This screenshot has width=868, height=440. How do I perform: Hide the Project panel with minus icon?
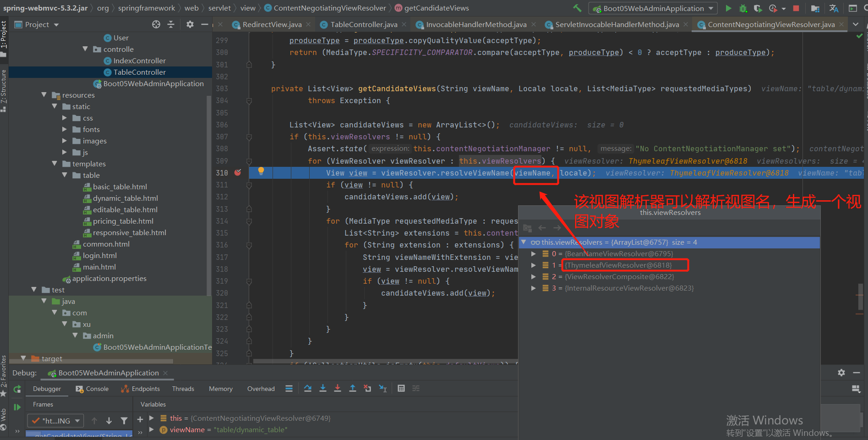click(205, 24)
